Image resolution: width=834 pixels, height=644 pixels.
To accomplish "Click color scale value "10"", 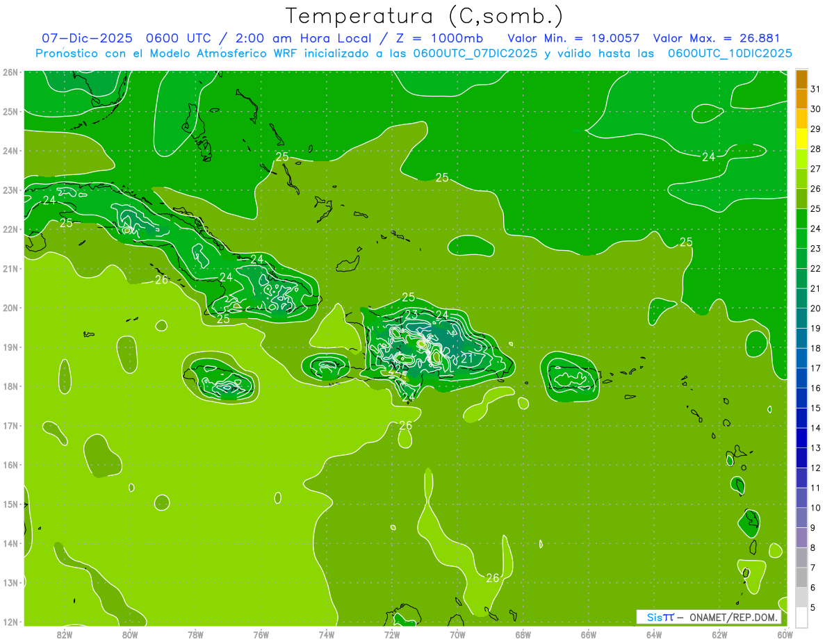I will tap(815, 508).
